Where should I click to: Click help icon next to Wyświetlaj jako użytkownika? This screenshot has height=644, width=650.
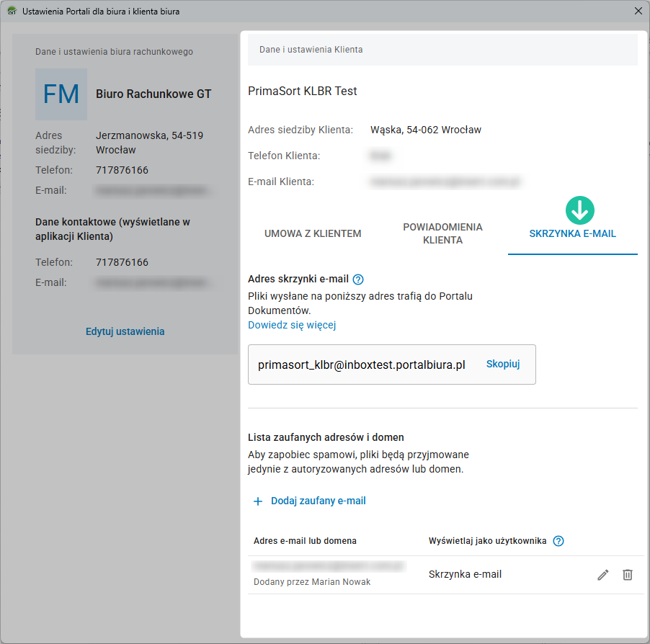pyautogui.click(x=558, y=541)
